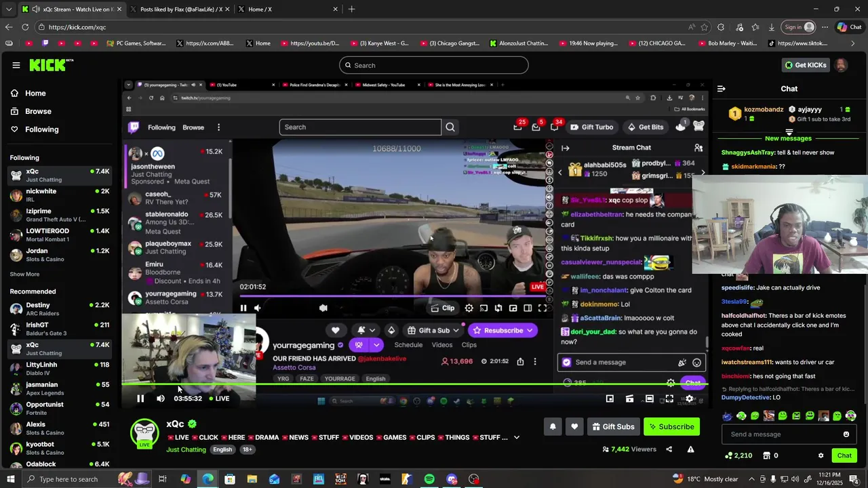Open LittyLinhh recommended channel

(x=59, y=369)
